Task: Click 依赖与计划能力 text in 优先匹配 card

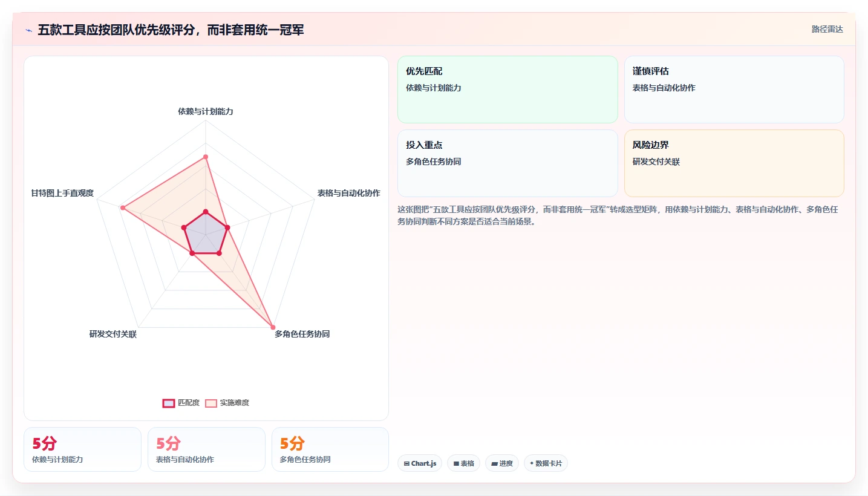Action: (434, 88)
